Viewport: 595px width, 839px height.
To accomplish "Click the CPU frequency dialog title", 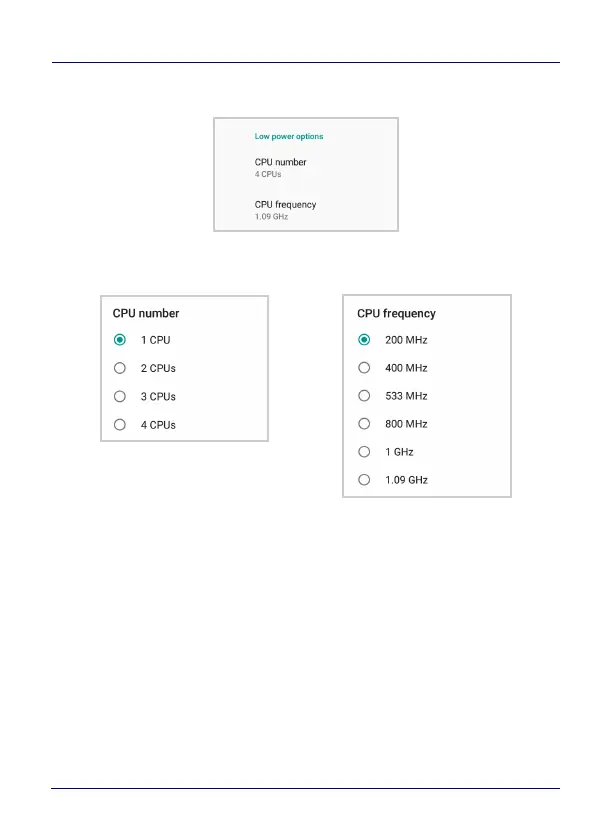I will [396, 314].
